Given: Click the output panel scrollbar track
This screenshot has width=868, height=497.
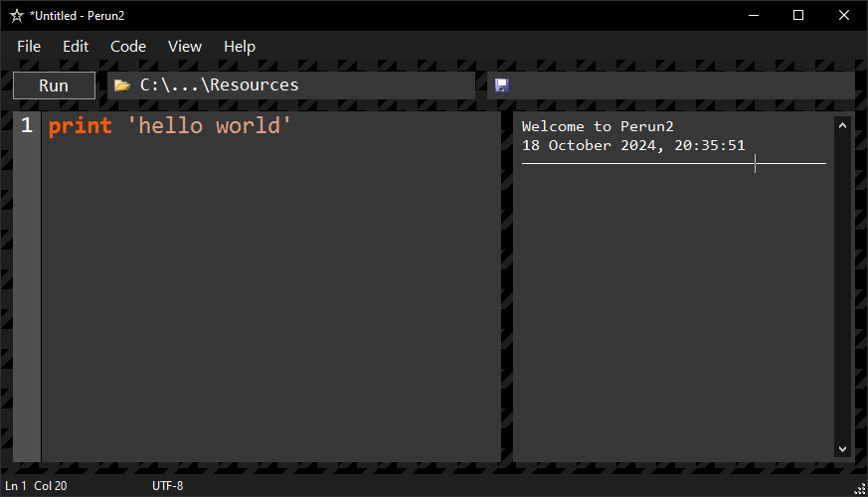Looking at the screenshot, I should point(842,287).
